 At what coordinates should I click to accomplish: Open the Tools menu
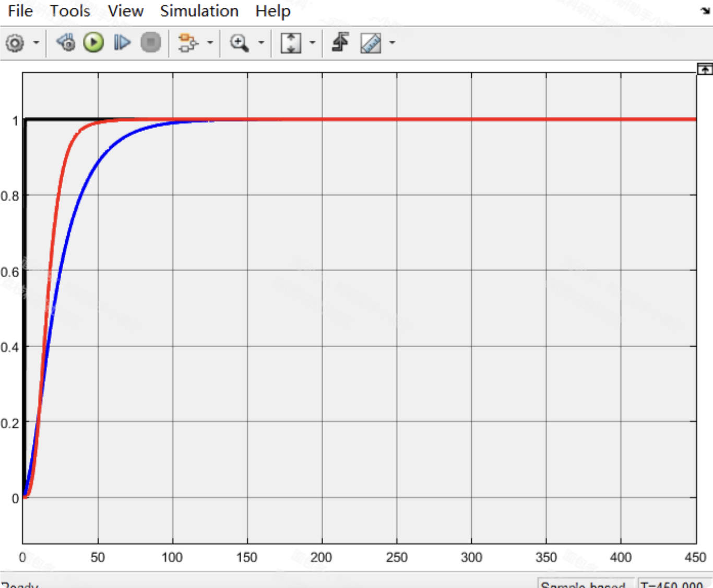70,11
